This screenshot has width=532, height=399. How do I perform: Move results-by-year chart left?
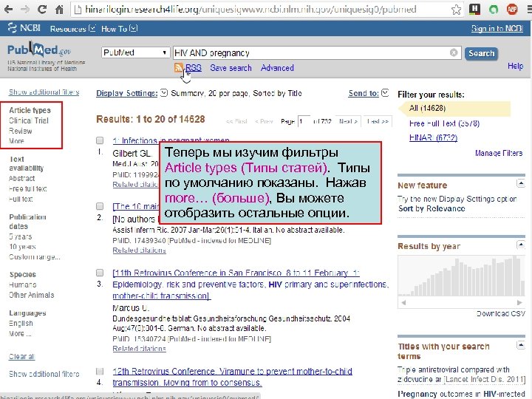coord(403,302)
